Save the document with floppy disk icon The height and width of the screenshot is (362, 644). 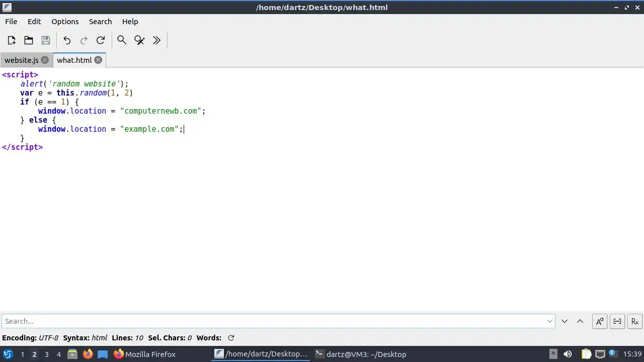[46, 40]
